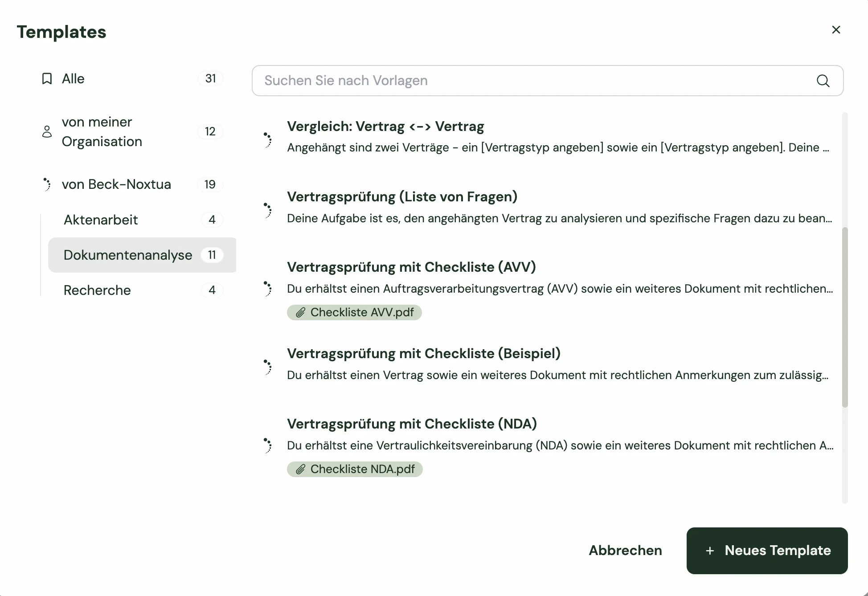Select the Dokumentenanalyse category
Screen dimensions: 868x596
tap(128, 255)
